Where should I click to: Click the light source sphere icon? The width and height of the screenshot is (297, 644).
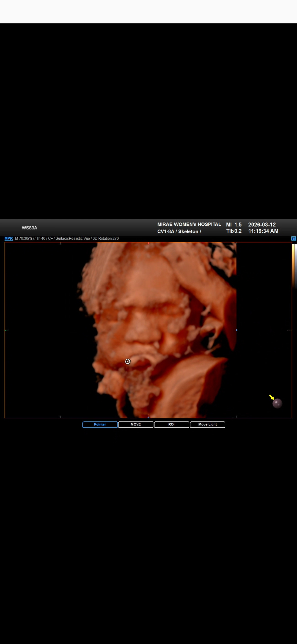tap(277, 403)
